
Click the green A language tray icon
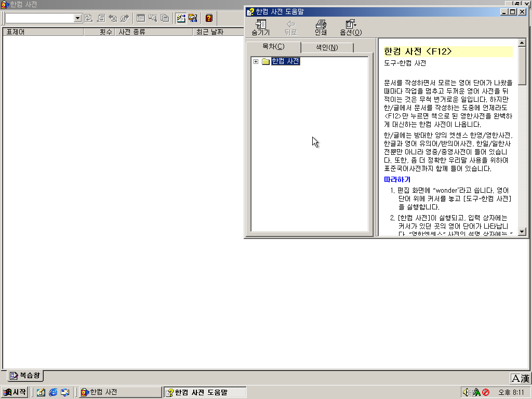click(477, 393)
